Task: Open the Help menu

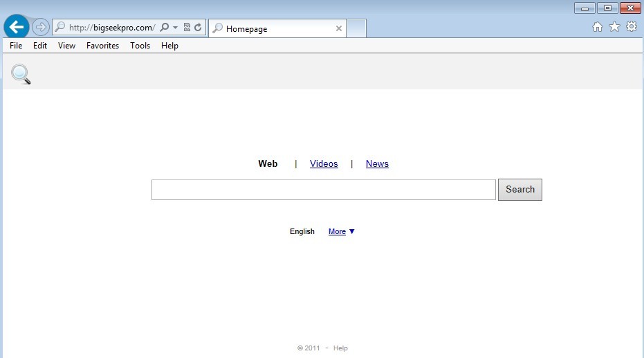Action: [169, 46]
